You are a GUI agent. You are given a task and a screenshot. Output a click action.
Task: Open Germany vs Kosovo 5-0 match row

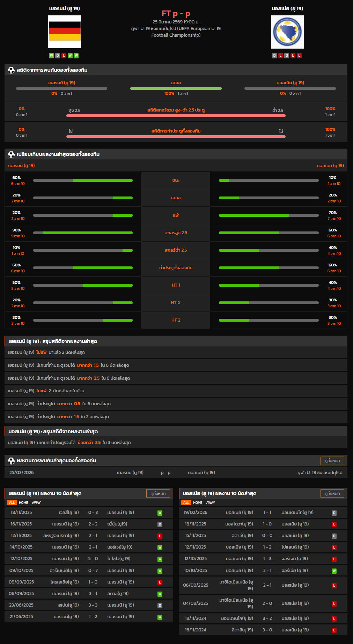89,559
